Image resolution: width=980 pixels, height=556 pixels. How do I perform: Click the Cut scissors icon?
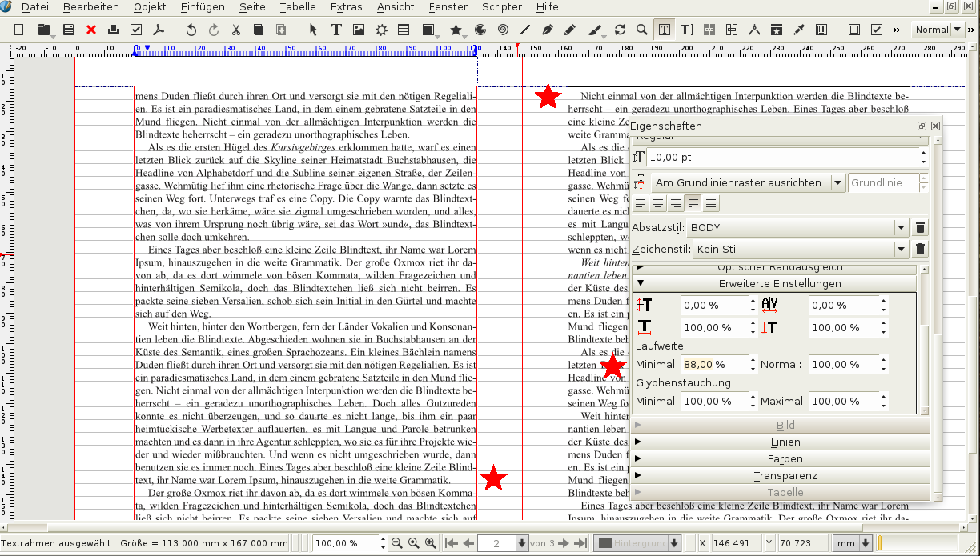tap(236, 30)
